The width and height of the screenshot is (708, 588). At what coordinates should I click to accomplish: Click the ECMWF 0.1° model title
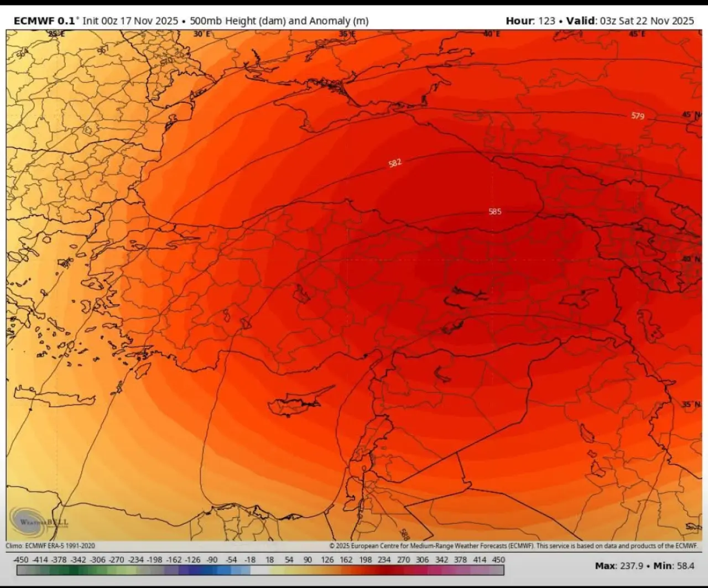[45, 21]
